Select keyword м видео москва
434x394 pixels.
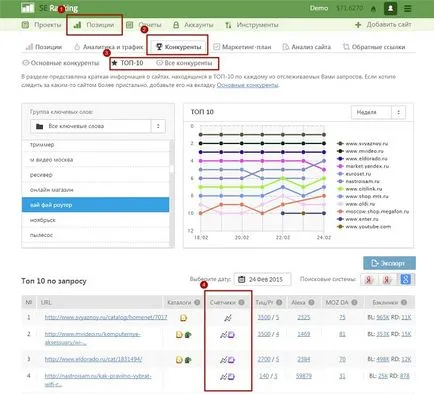(96, 160)
